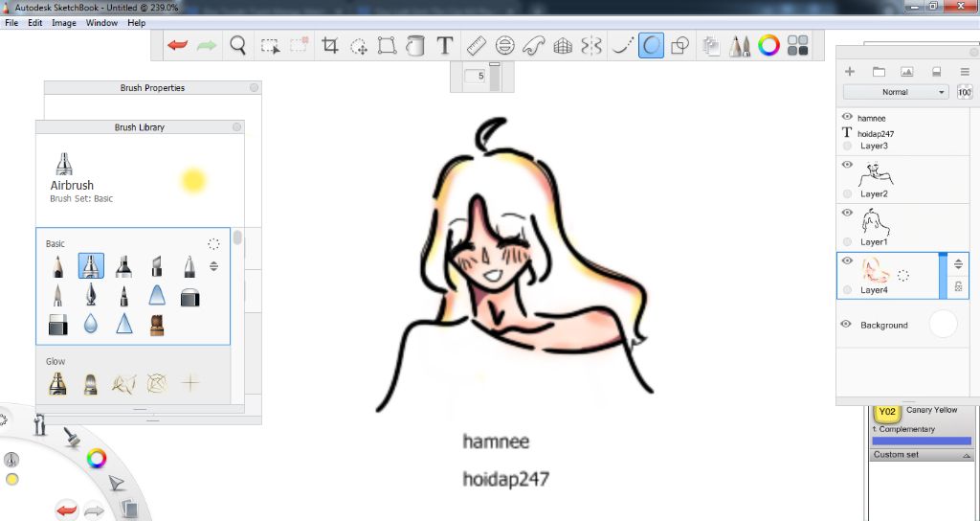This screenshot has width=980, height=521.
Task: Select the Crop tool
Action: click(x=329, y=46)
